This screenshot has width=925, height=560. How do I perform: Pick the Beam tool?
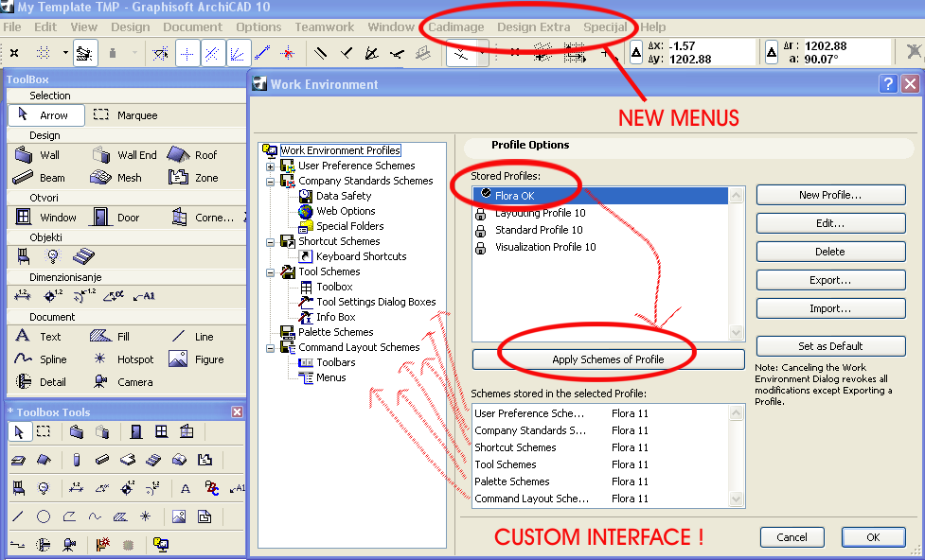coord(39,178)
